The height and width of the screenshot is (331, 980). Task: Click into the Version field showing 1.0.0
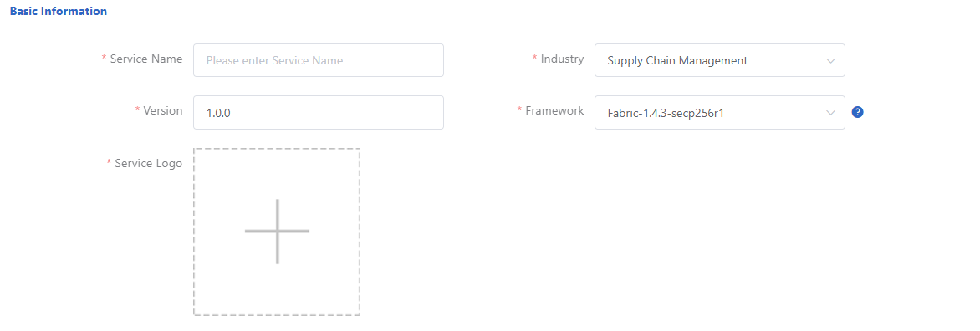318,112
